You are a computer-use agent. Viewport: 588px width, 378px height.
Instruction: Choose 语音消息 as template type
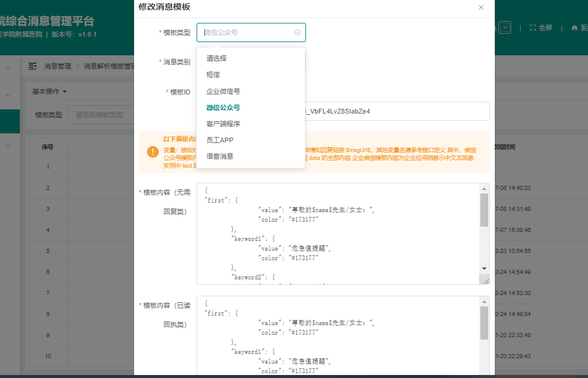pos(219,156)
